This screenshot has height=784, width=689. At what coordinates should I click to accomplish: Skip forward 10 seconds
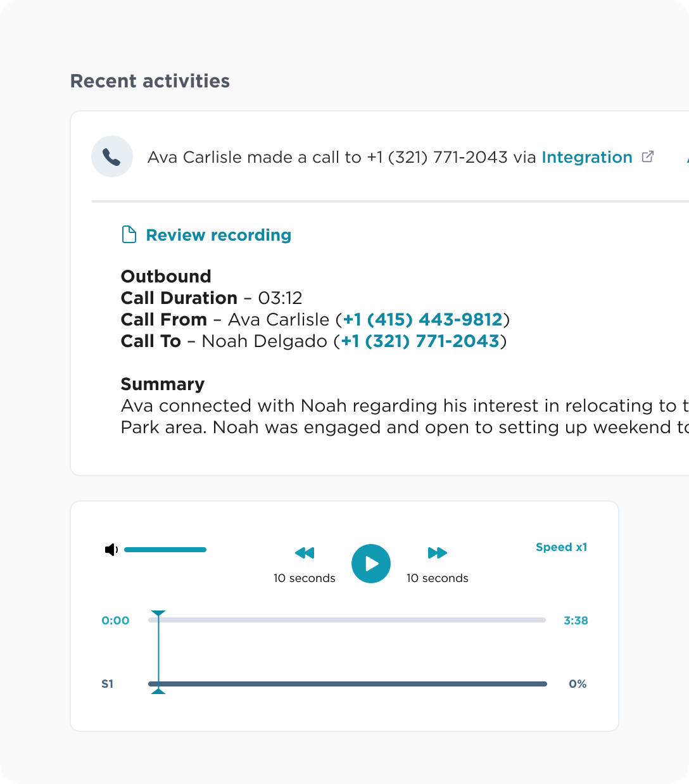[438, 553]
